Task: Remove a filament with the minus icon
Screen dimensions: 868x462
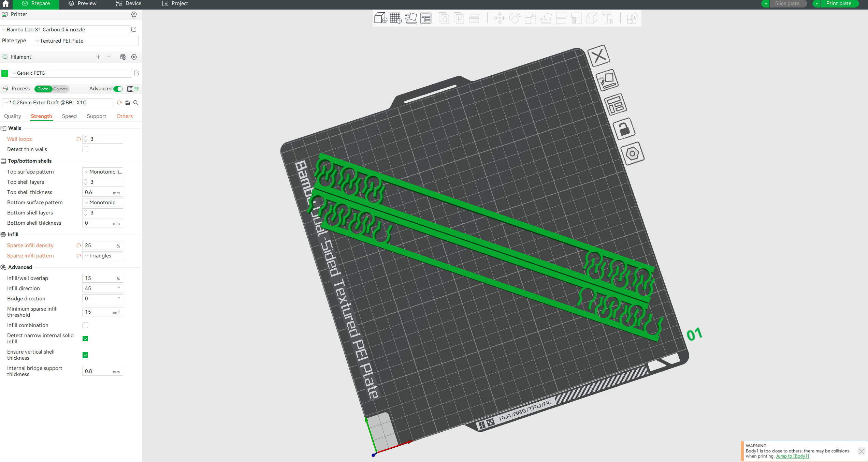Action: click(x=109, y=57)
